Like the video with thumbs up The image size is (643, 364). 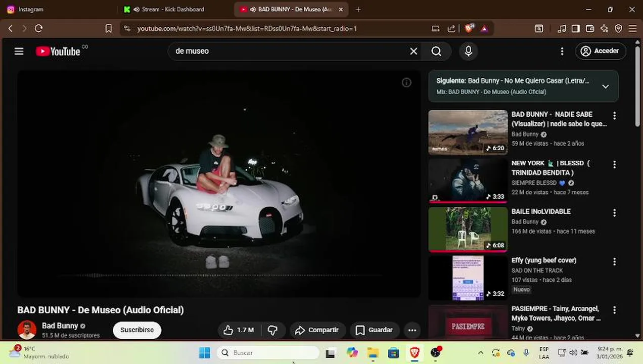239,330
